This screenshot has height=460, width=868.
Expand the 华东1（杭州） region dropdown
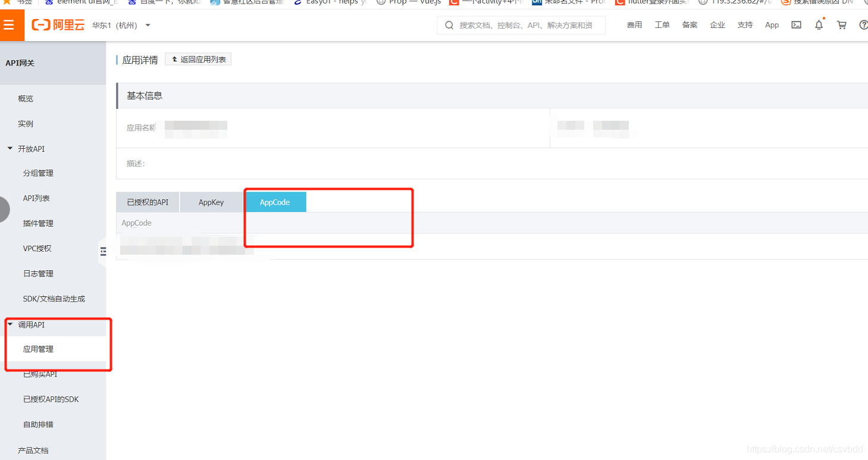click(x=121, y=25)
